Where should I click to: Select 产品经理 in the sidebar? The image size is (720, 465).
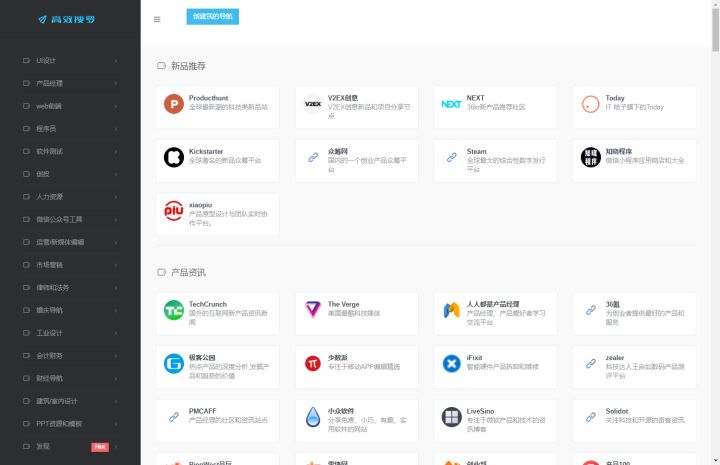click(70, 83)
